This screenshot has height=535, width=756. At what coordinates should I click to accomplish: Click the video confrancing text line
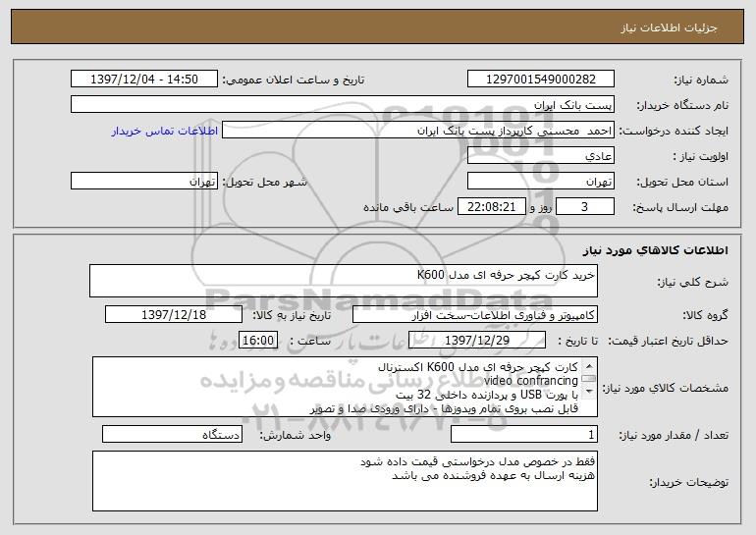pyautogui.click(x=531, y=381)
